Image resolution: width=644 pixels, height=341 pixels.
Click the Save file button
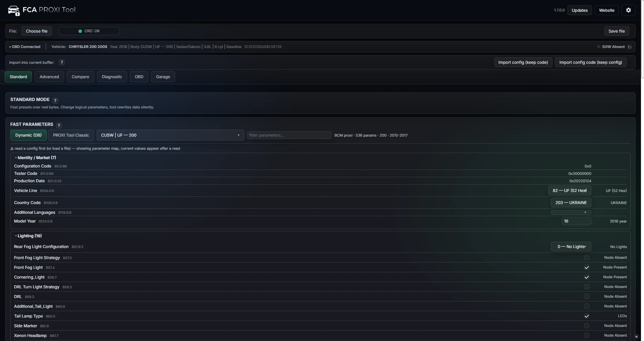click(616, 31)
